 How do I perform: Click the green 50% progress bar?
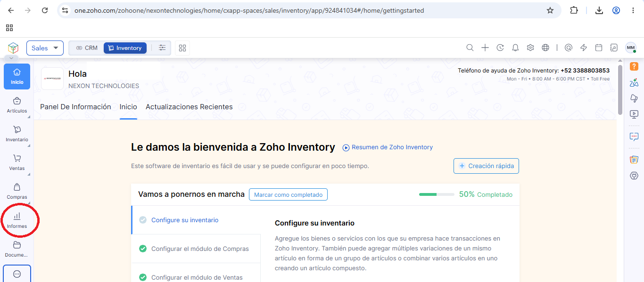437,194
